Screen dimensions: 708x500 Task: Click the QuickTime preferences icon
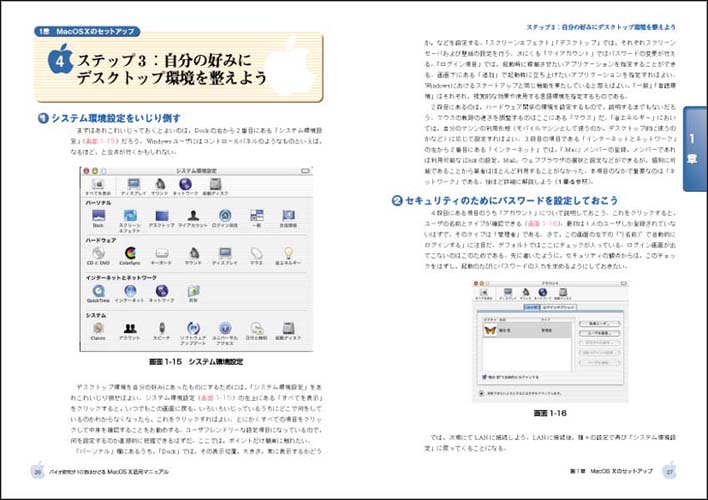pyautogui.click(x=97, y=290)
